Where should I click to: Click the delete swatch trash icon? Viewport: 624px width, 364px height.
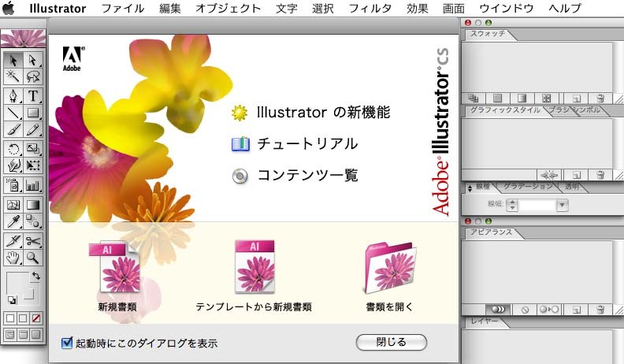tap(600, 98)
